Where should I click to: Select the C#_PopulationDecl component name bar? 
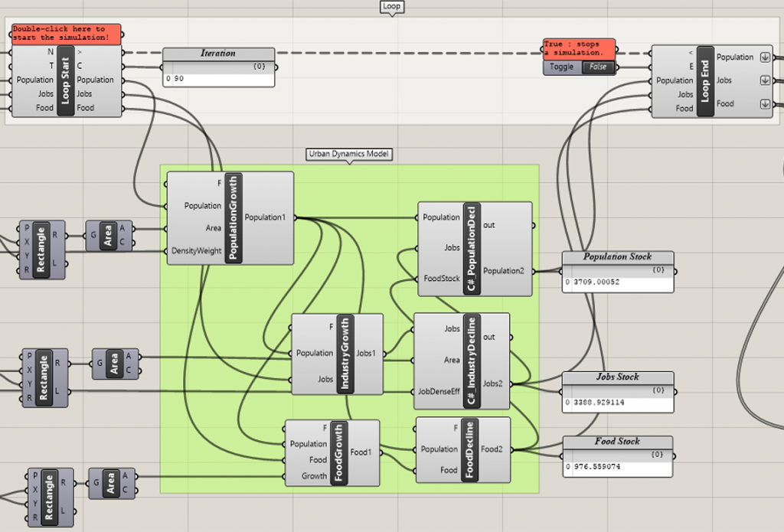click(x=472, y=249)
